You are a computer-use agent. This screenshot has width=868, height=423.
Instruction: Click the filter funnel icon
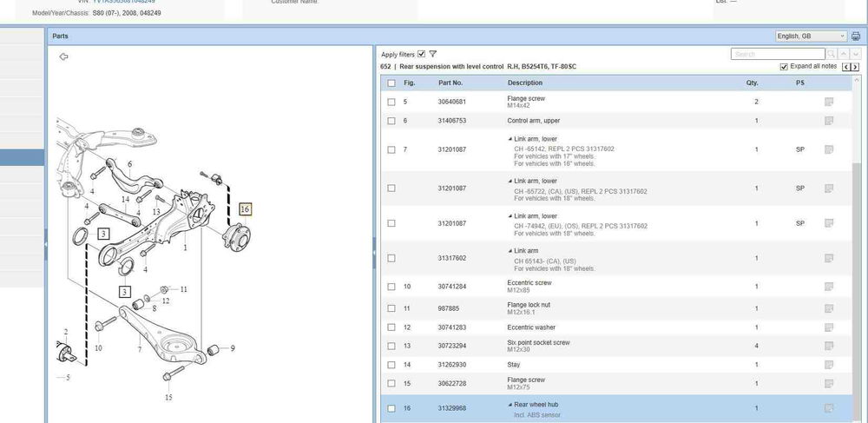[433, 54]
